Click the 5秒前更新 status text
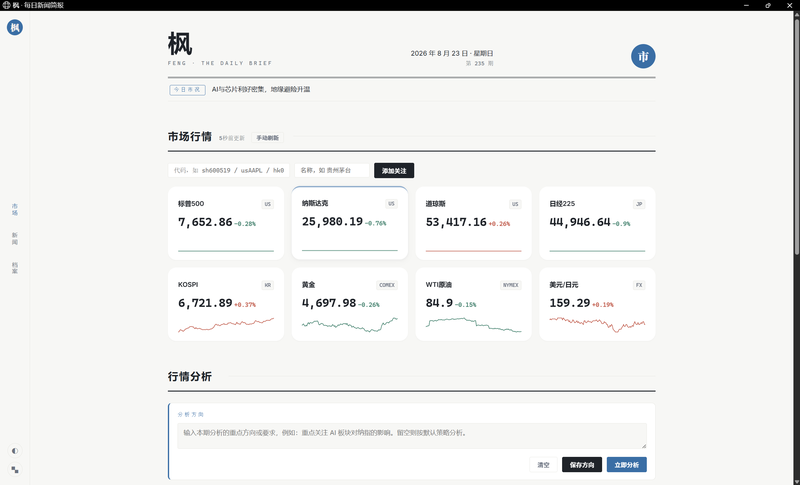The height and width of the screenshot is (485, 800). pyautogui.click(x=232, y=138)
